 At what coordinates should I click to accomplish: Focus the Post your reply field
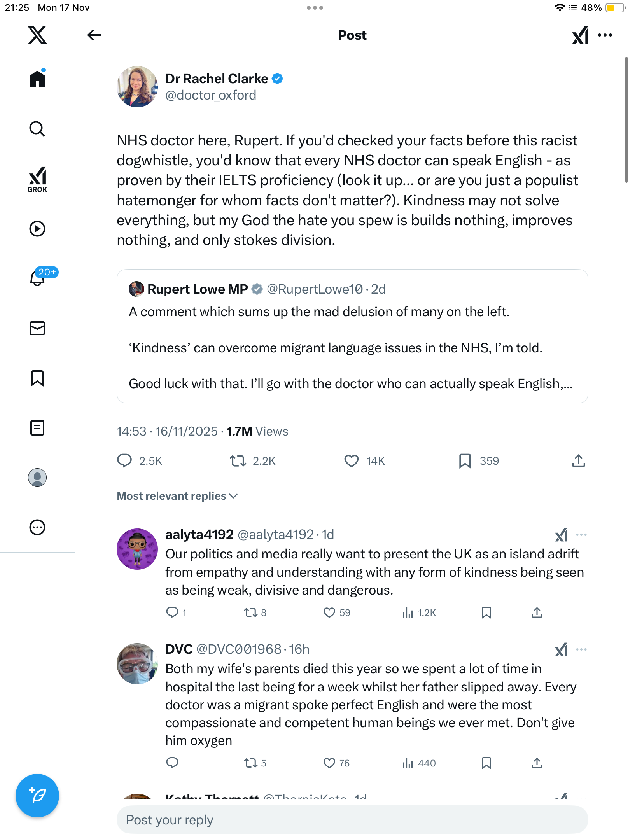click(x=352, y=820)
